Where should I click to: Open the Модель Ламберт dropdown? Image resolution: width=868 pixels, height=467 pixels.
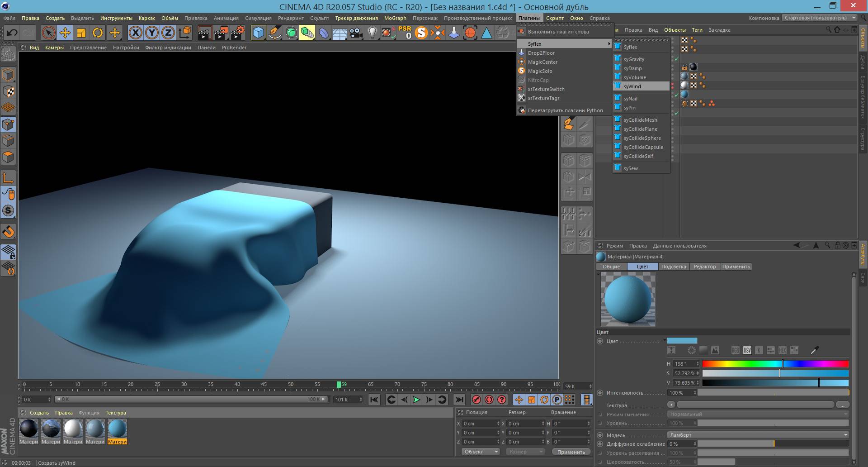pos(758,435)
